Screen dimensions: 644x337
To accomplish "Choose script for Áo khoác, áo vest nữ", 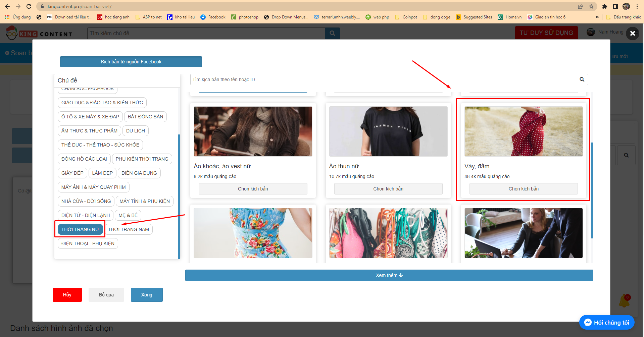I will point(253,189).
